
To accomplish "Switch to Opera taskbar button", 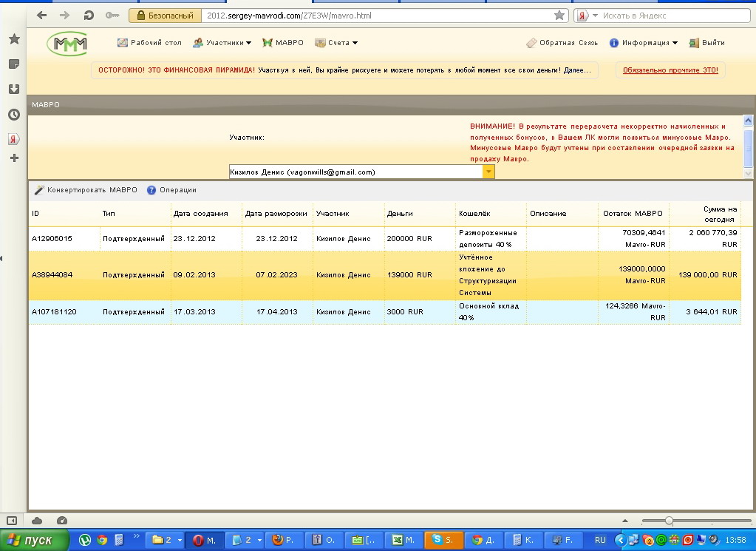I will pyautogui.click(x=205, y=541).
